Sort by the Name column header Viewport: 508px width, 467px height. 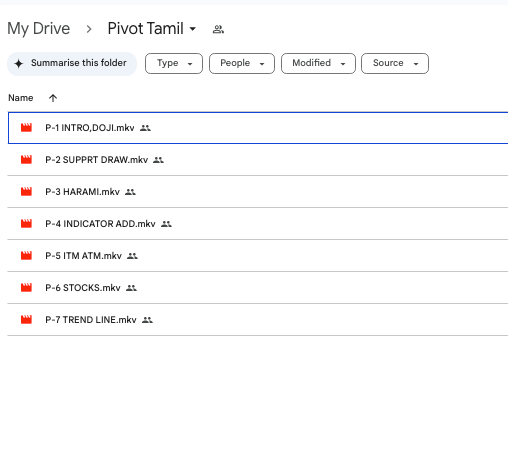click(x=21, y=98)
